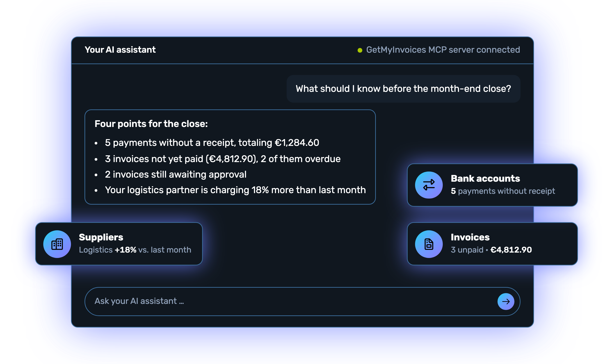
Task: Click '2 invoices still awaiting approval' bullet
Action: click(x=176, y=175)
